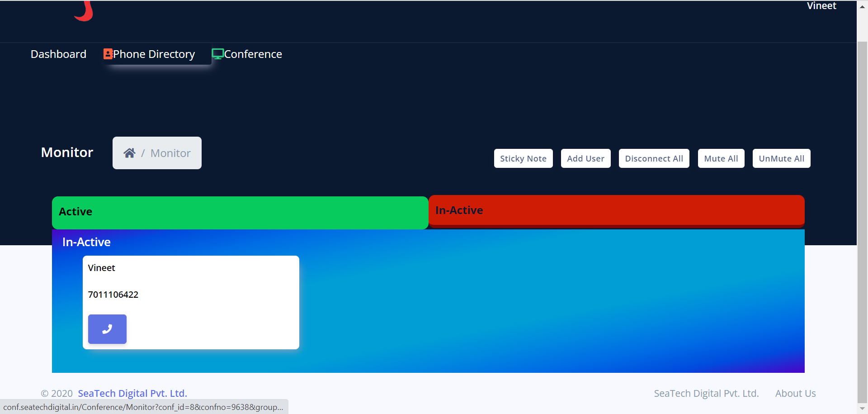
Task: Click the red logo at top left
Action: click(84, 11)
